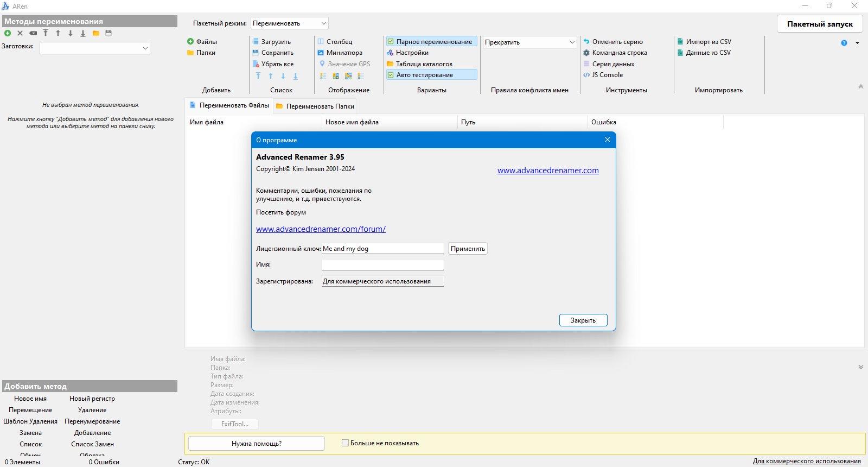Click the X icon to remove selected method
The width and height of the screenshot is (868, 467).
tap(20, 33)
